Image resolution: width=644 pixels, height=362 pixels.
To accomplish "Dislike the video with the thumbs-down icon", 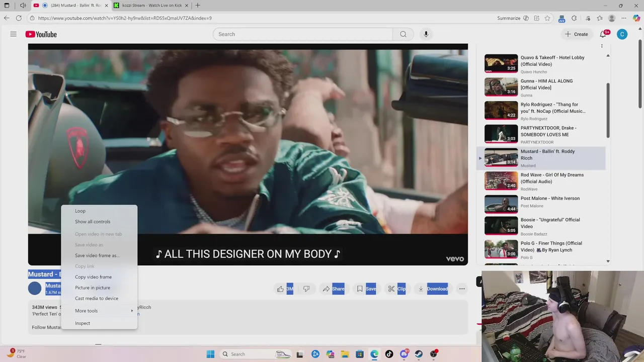I will pyautogui.click(x=306, y=289).
